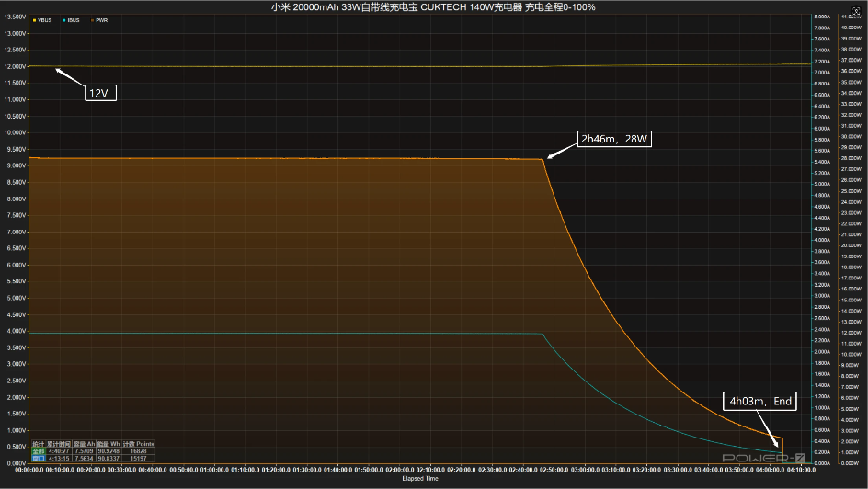Click the 4.000A current axis label
The width and height of the screenshot is (868, 489).
(x=822, y=240)
